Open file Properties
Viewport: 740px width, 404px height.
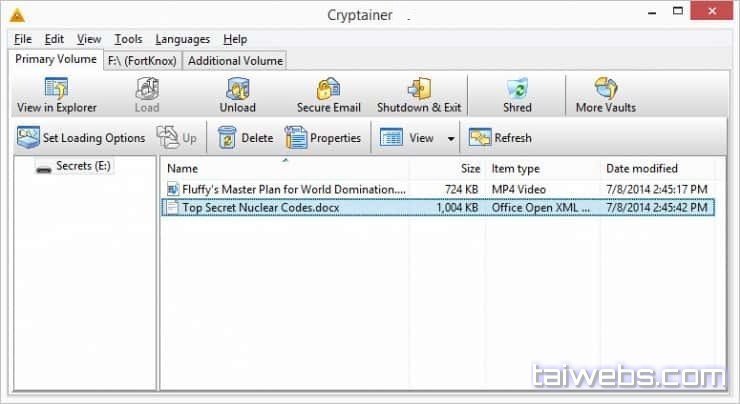pyautogui.click(x=323, y=138)
